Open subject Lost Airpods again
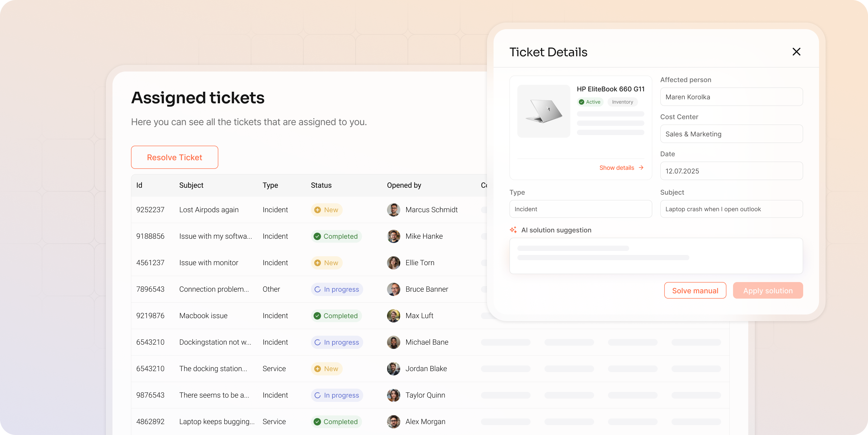Screen dimensions: 868x435 [x=209, y=210]
